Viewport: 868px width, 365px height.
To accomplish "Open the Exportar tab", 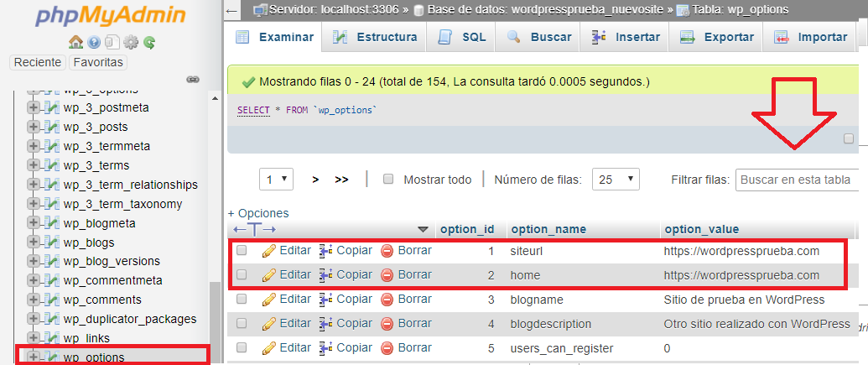I will tap(716, 38).
